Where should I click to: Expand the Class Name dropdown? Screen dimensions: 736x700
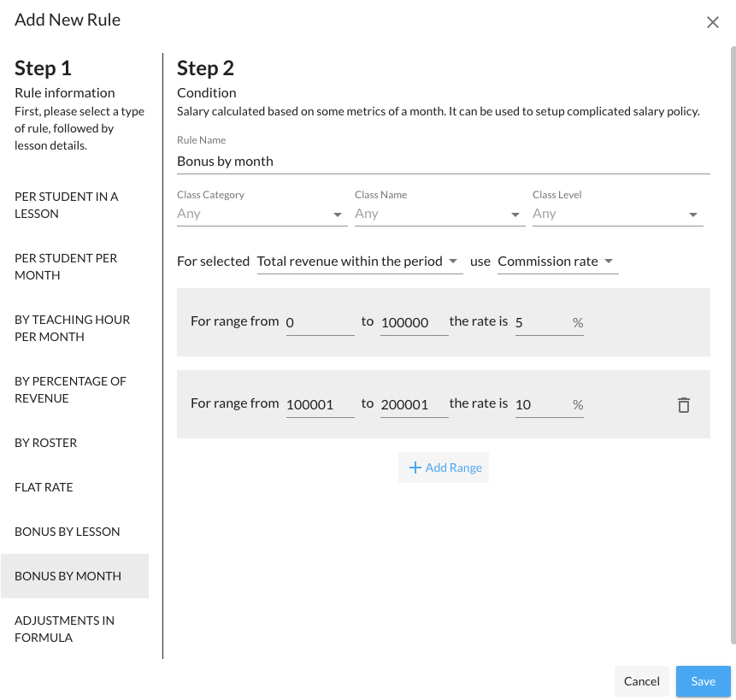(439, 214)
